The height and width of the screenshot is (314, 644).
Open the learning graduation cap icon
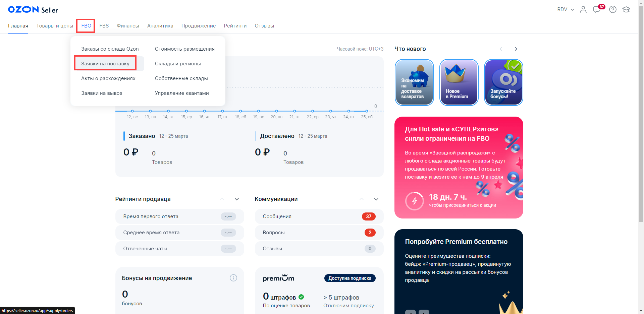[x=626, y=9]
